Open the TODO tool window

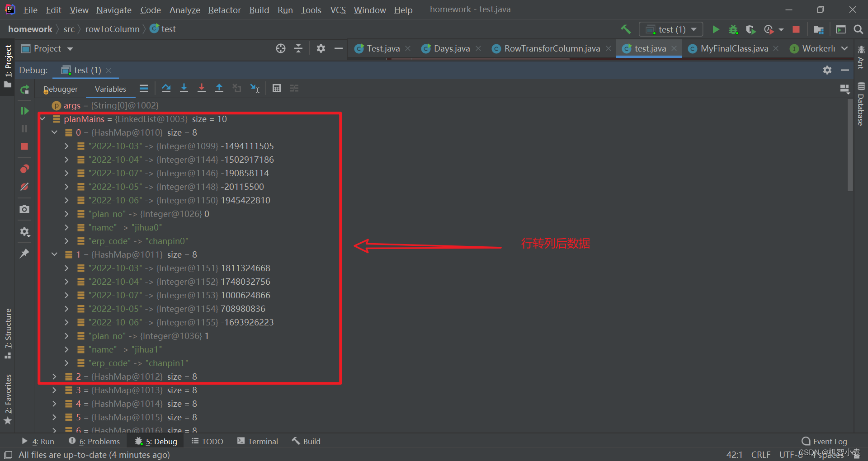click(x=208, y=442)
